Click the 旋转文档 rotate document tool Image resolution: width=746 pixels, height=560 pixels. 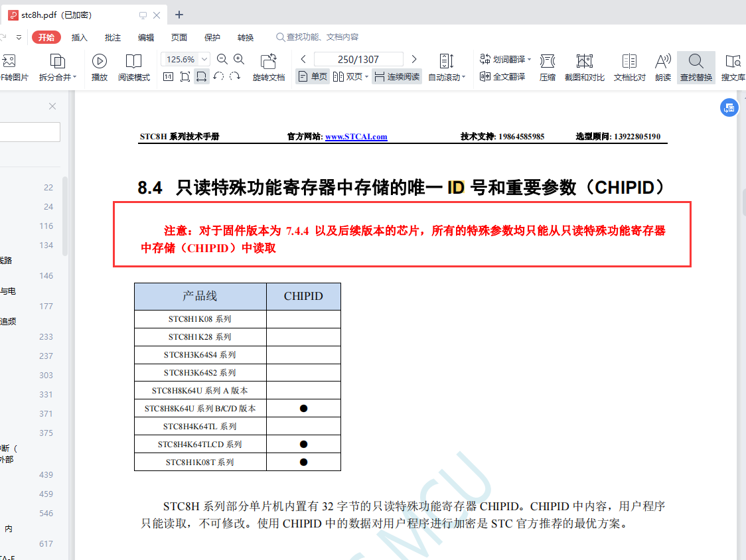tap(269, 67)
